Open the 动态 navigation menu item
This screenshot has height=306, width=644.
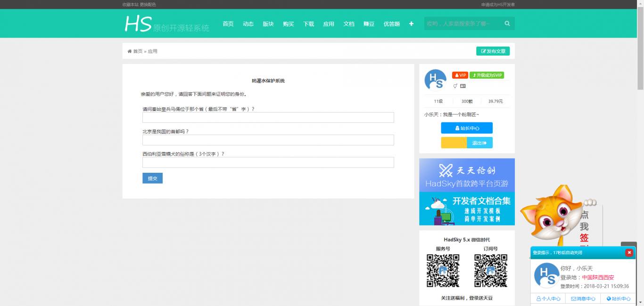pyautogui.click(x=248, y=24)
